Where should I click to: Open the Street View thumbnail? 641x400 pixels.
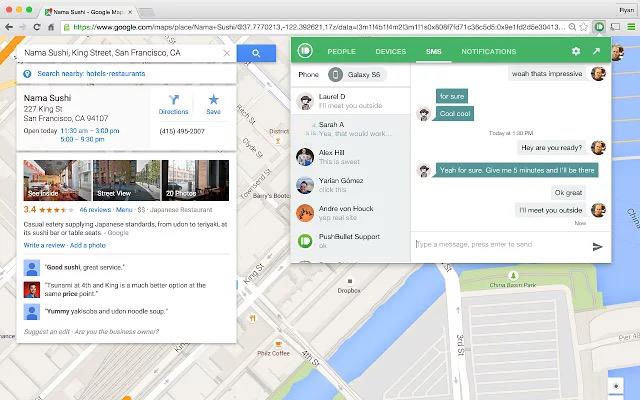point(127,180)
